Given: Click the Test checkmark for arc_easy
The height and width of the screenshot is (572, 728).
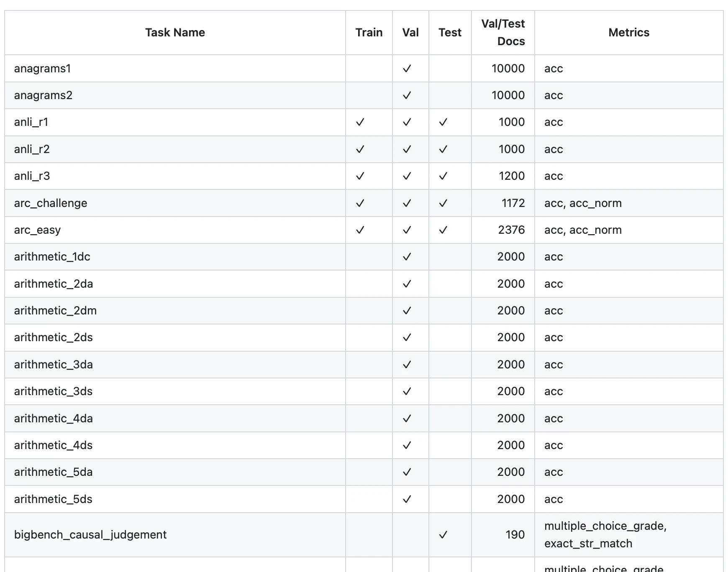Looking at the screenshot, I should [443, 230].
